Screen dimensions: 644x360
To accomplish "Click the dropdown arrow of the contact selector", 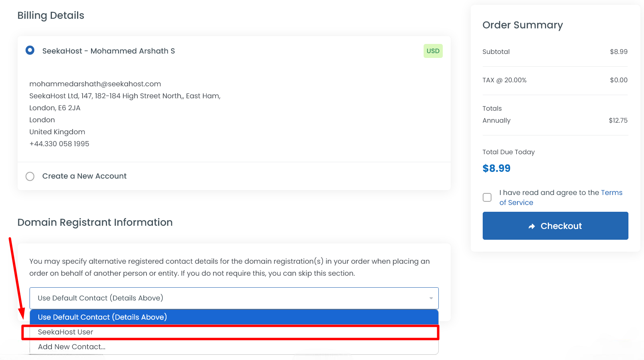I will 431,298.
